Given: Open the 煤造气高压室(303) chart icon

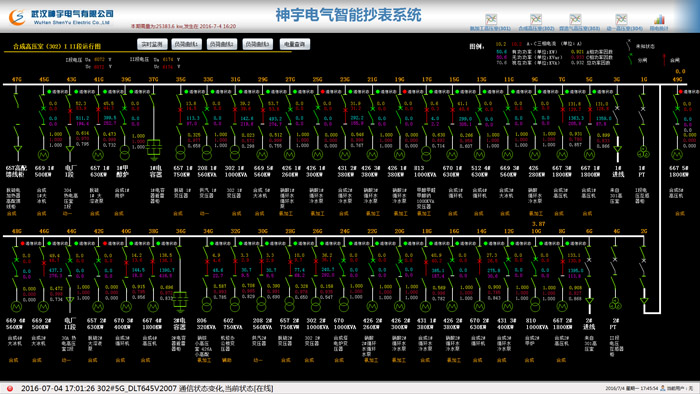Looking at the screenshot, I should [x=576, y=19].
